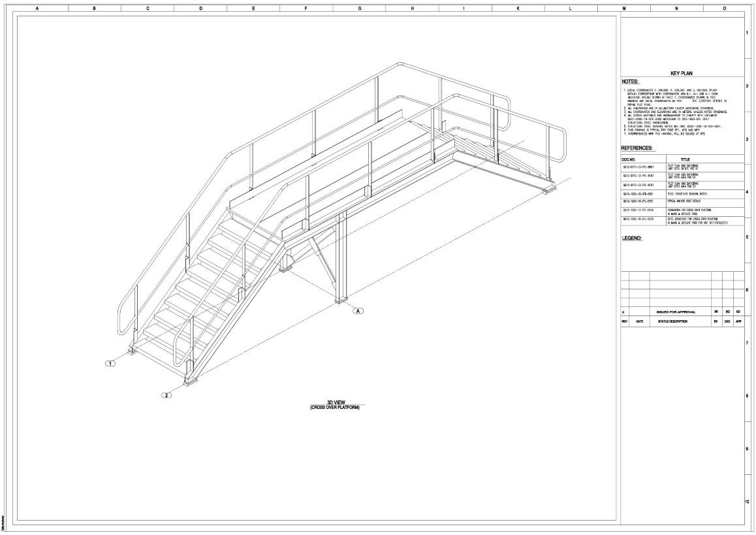Select the ISSUED FOR APPROVAL revision entry

(x=676, y=312)
